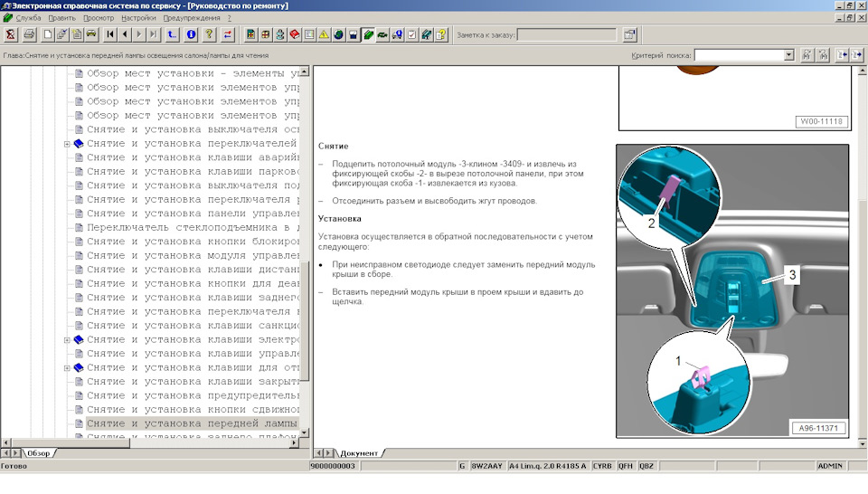Click the green book repair manual icon
The width and height of the screenshot is (868, 494).
coord(368,35)
